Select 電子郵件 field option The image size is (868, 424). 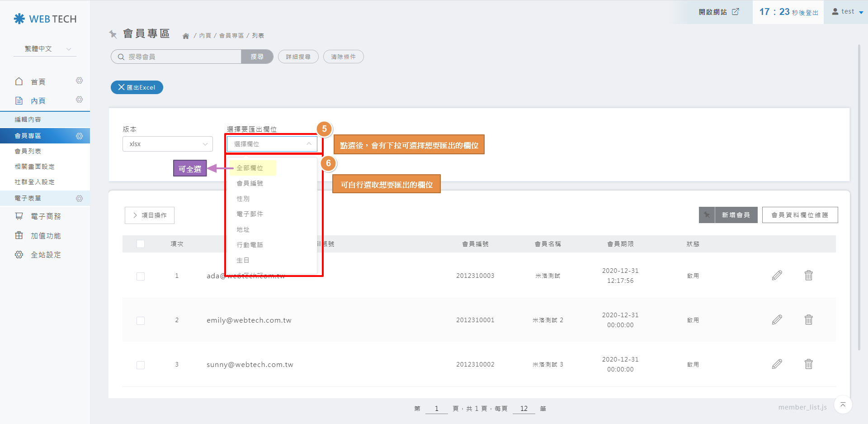point(250,214)
